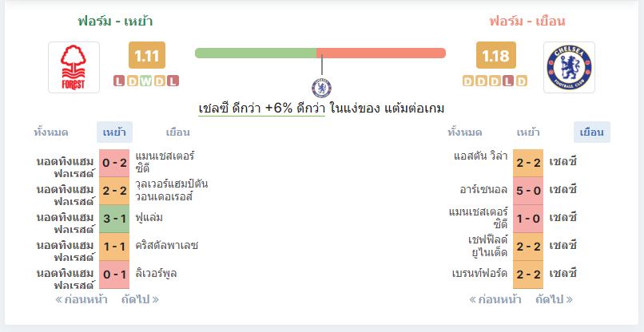
Task: Click the Nottingham Forest club logo
Action: tap(74, 67)
